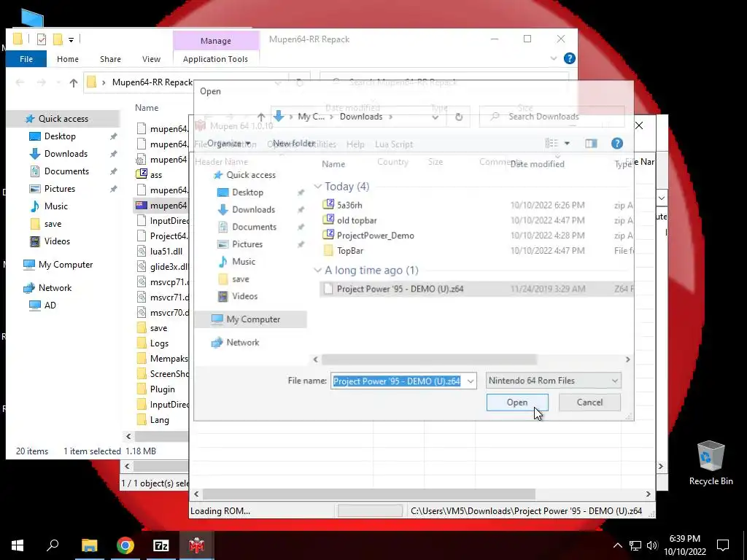The image size is (747, 560).
Task: Open the Plugin folder in Explorer
Action: pos(162,389)
